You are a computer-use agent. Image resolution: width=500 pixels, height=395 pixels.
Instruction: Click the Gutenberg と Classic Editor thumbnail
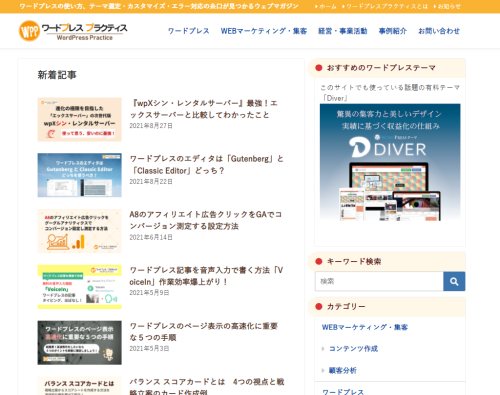pos(80,175)
